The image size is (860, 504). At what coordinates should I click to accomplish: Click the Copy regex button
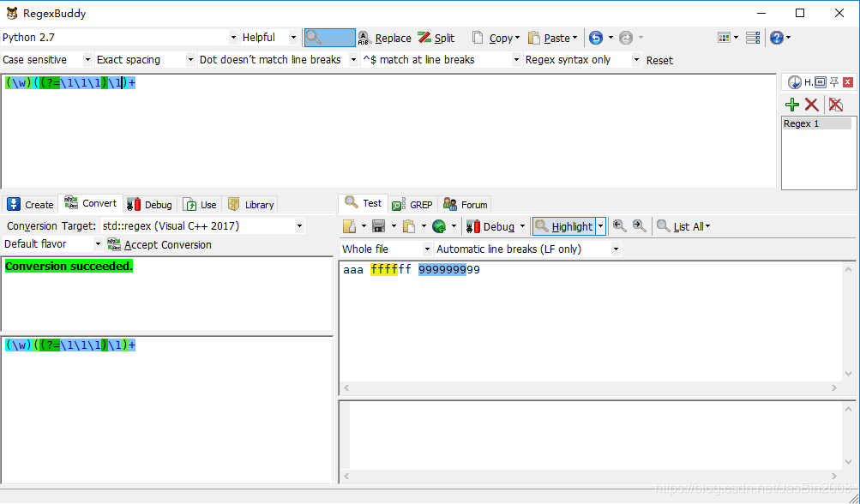(496, 38)
